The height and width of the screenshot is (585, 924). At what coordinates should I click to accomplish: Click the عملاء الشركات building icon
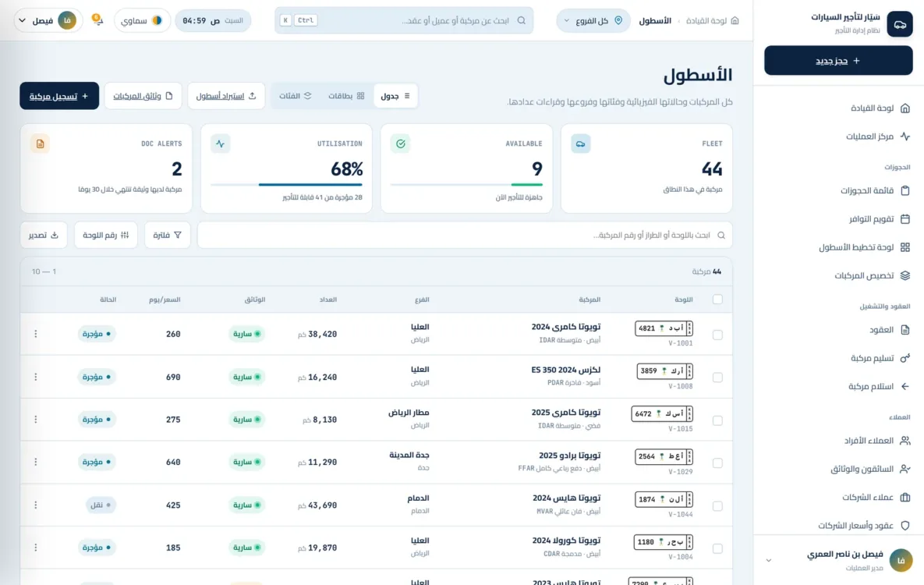pyautogui.click(x=905, y=497)
